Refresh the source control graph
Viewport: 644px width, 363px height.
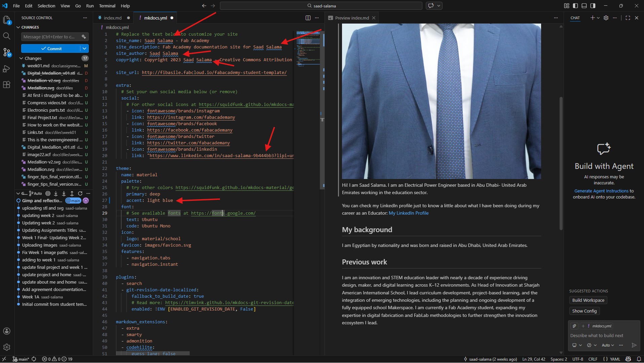click(x=80, y=193)
